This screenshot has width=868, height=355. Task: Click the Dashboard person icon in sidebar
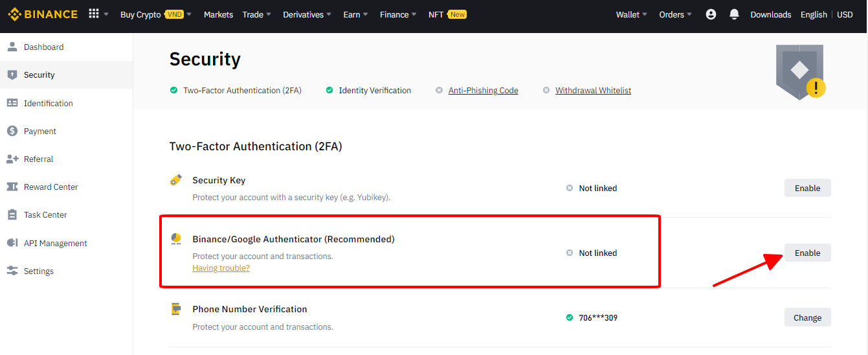pyautogui.click(x=12, y=47)
